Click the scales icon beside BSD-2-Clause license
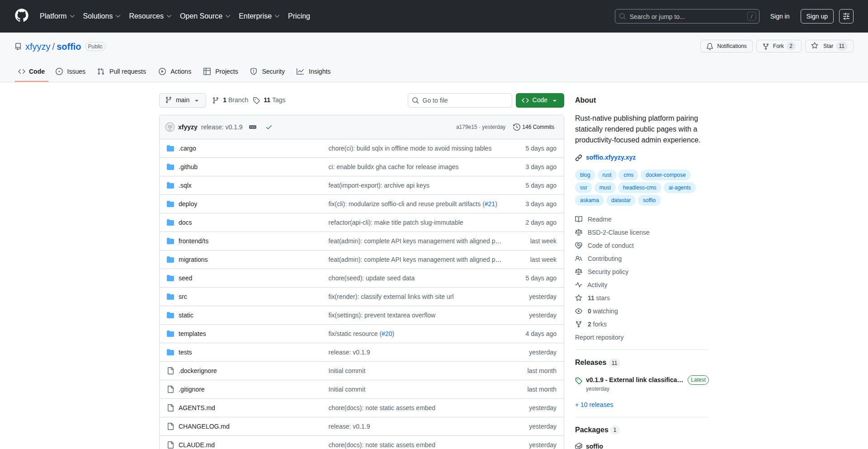Screen dimensions: 868x449 [x=579, y=232]
